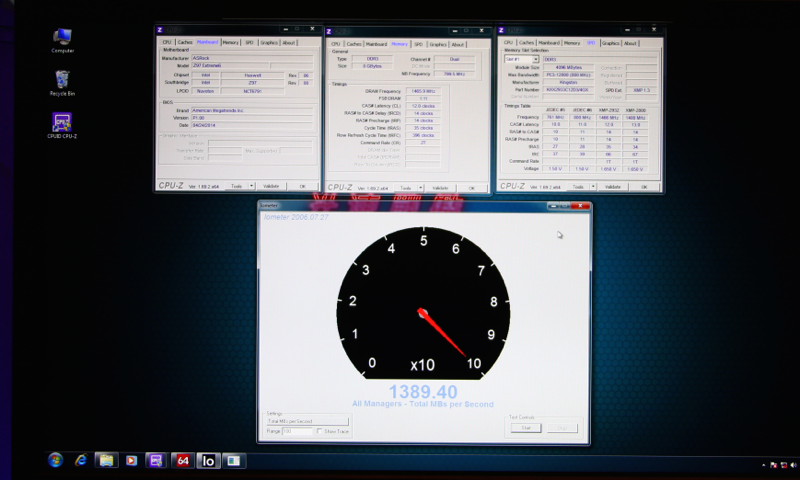Viewport: 800px width, 480px height.
Task: Select the Caches tab in Memory window
Action: point(354,44)
